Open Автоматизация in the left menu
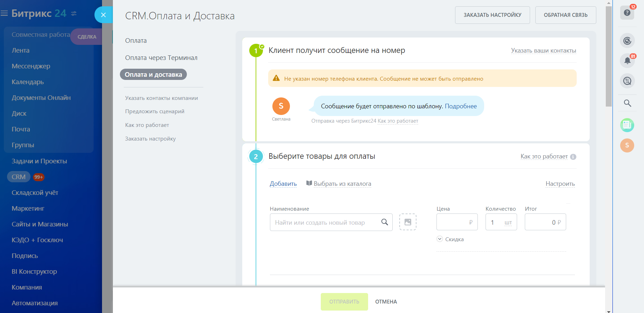This screenshot has width=644, height=313. (x=35, y=303)
